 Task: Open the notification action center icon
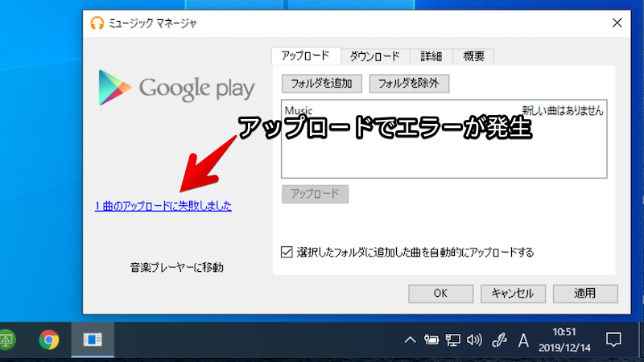[x=613, y=340]
